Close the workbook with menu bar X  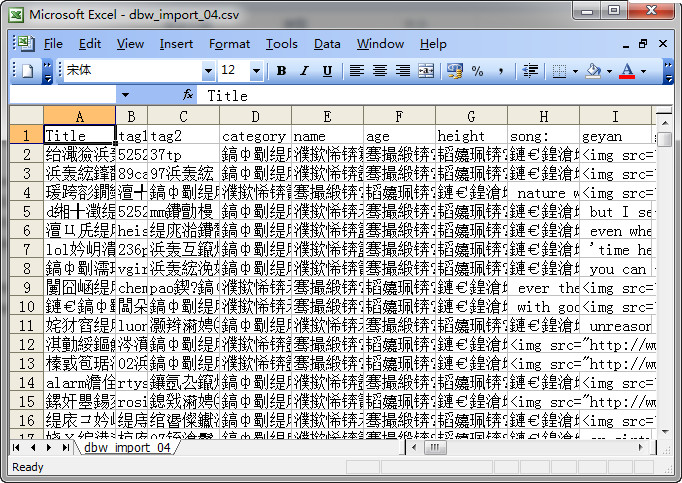tap(663, 44)
